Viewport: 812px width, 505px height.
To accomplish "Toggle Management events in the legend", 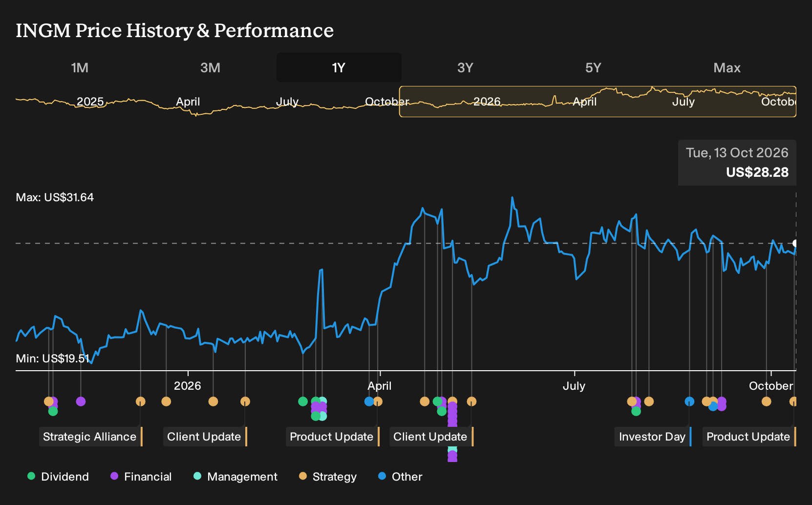I will point(235,477).
